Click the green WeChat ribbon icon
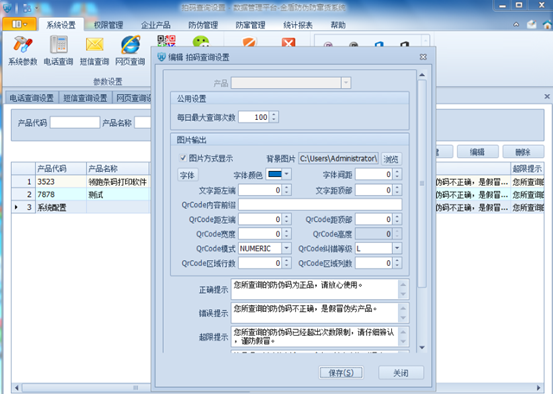Image resolution: width=553 pixels, height=394 pixels. 201,42
